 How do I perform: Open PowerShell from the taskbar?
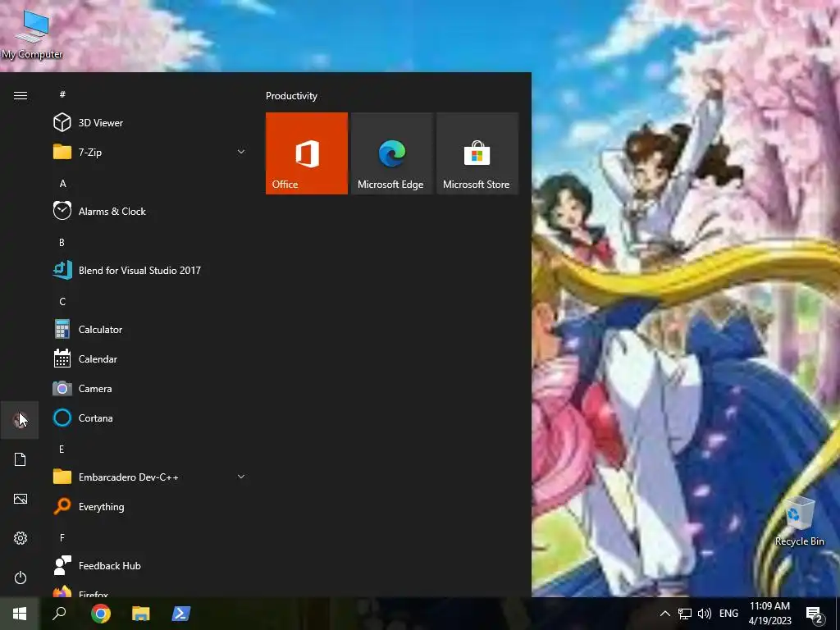pyautogui.click(x=181, y=614)
